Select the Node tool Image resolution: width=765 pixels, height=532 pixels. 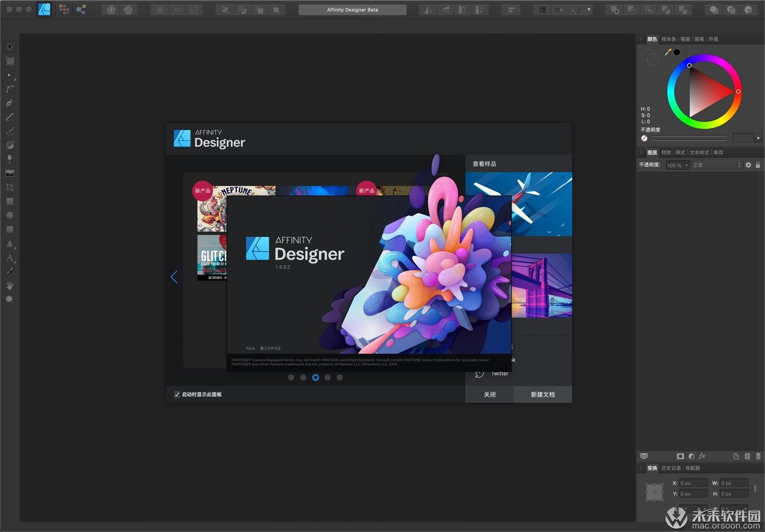point(10,75)
